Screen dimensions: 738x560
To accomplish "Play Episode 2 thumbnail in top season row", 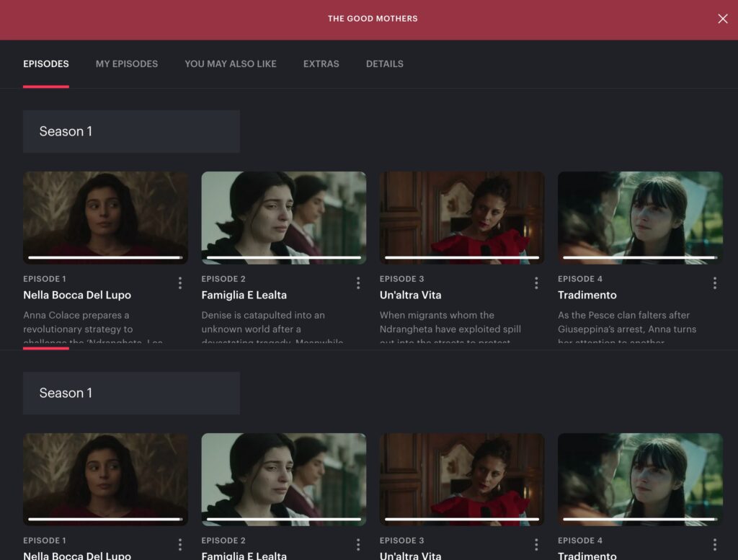I will [284, 218].
